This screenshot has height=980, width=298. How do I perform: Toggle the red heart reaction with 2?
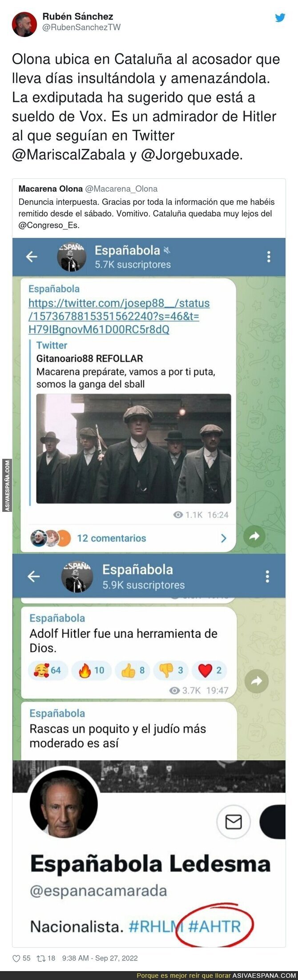tap(210, 670)
